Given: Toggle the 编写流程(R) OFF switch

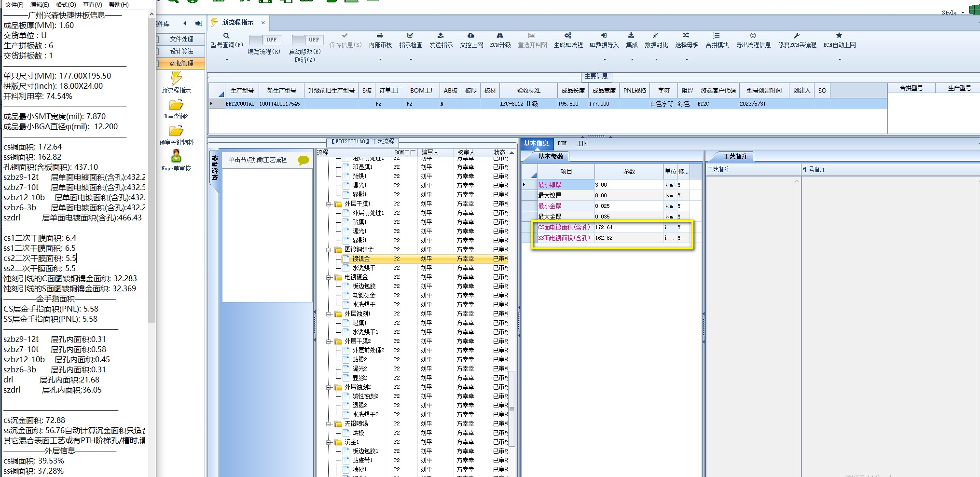Looking at the screenshot, I should tap(264, 40).
